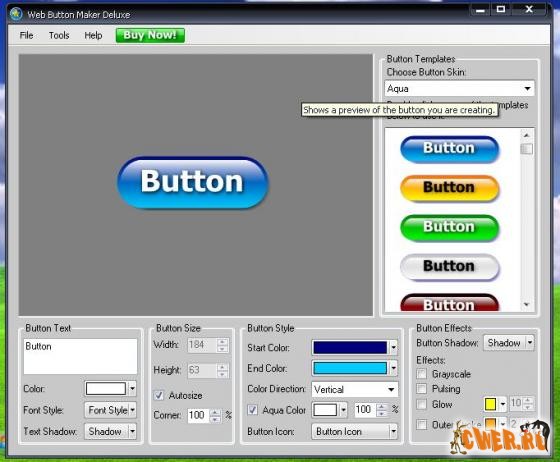The width and height of the screenshot is (560, 462).
Task: Click the Corner percentage spinner arrows
Action: pos(215,415)
